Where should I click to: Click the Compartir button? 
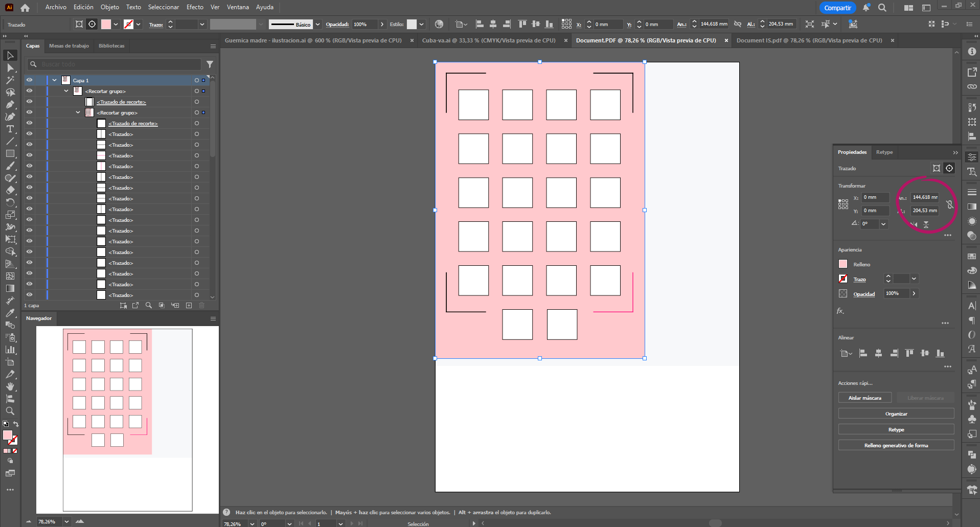click(x=837, y=8)
